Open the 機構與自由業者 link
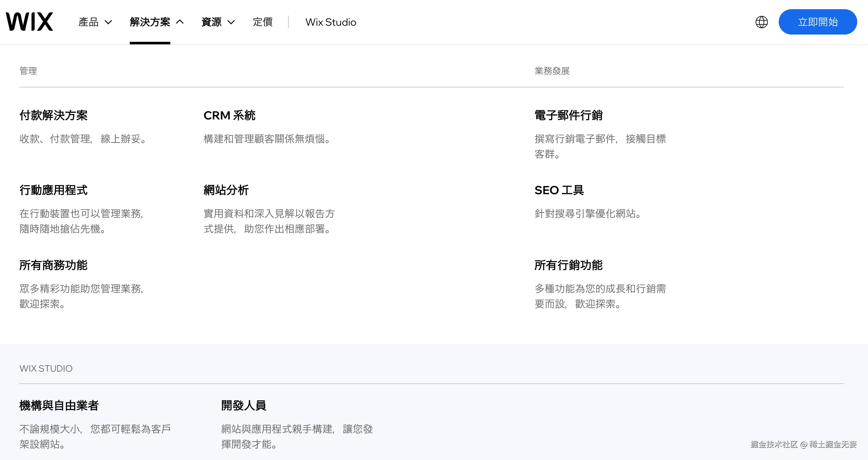Screen dimensions: 868x460 click(59, 406)
